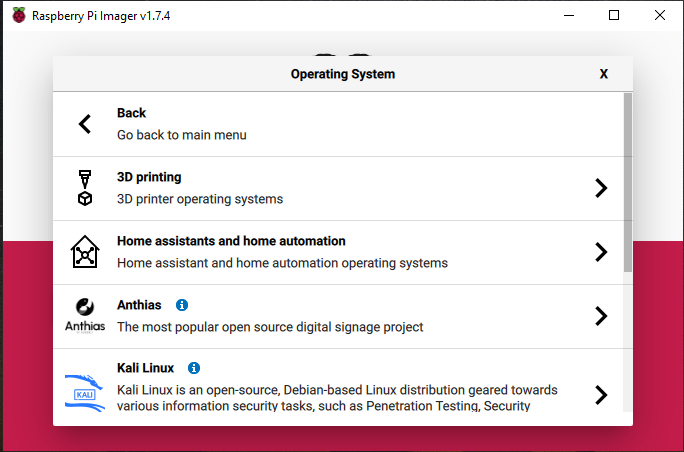Expand the Anthias entry chevron
The image size is (684, 452).
pos(600,316)
